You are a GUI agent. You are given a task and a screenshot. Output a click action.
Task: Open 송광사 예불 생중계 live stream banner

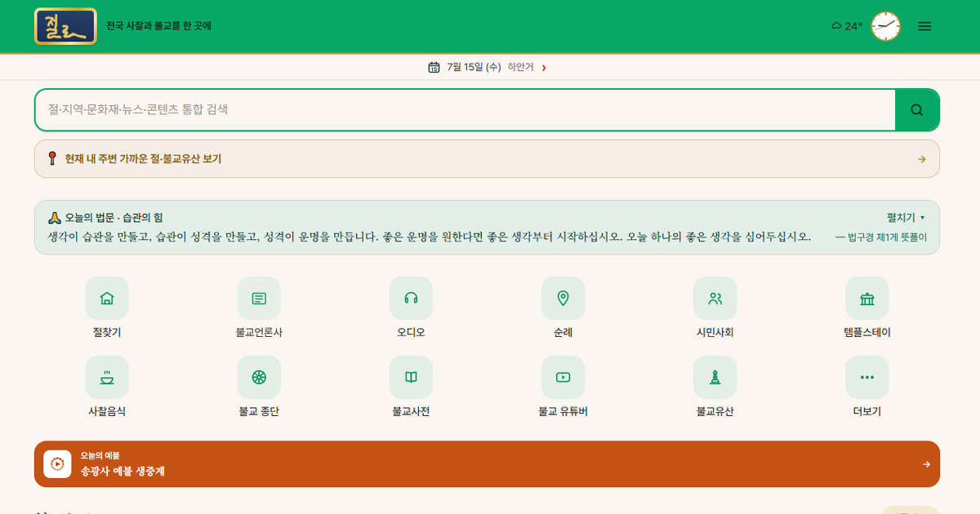(487, 464)
